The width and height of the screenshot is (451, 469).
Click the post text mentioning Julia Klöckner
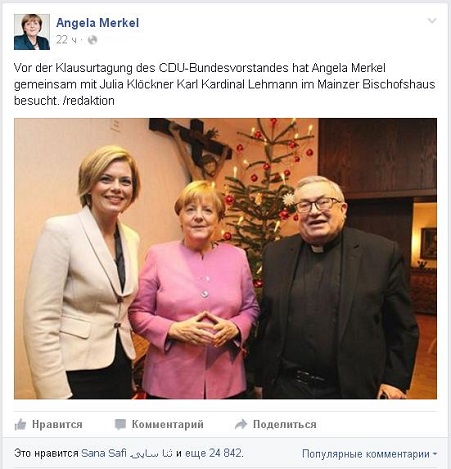224,84
